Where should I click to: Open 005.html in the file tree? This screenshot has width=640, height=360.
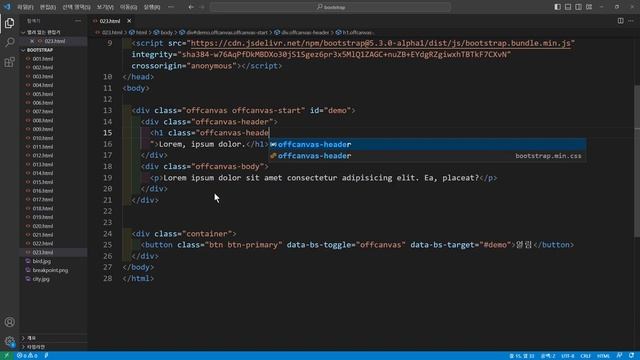pyautogui.click(x=53, y=94)
